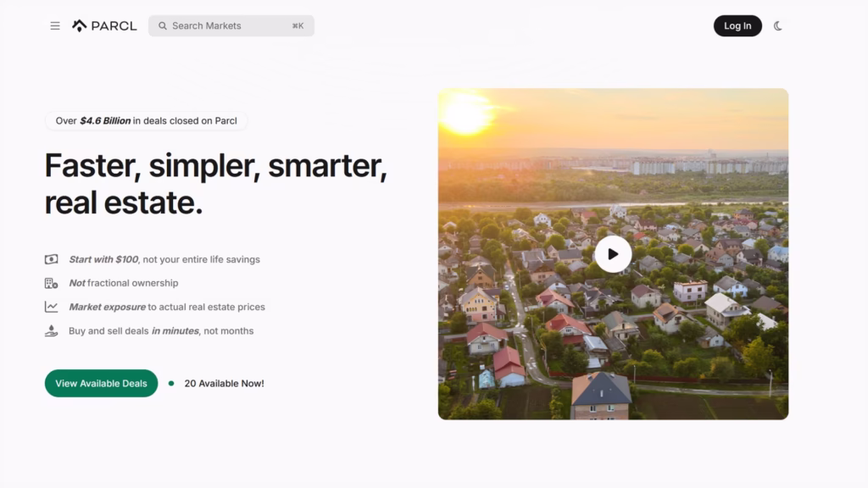The height and width of the screenshot is (488, 868).
Task: Click the cash icon beside Start with $100
Action: coord(52,260)
